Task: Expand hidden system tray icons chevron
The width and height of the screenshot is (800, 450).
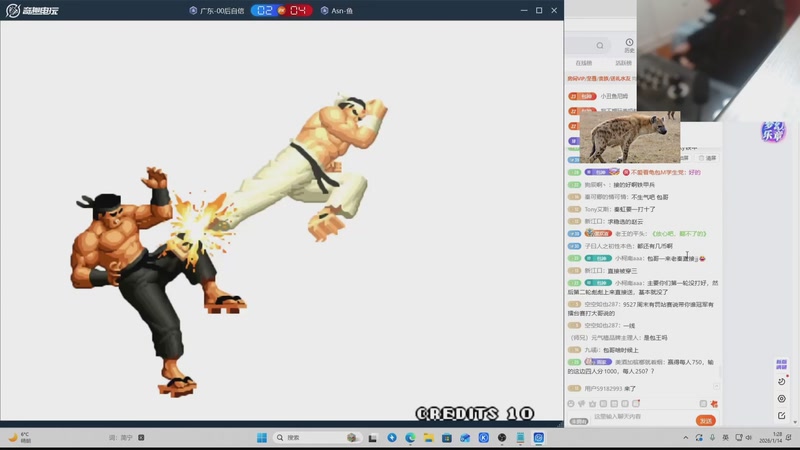Action: point(685,437)
